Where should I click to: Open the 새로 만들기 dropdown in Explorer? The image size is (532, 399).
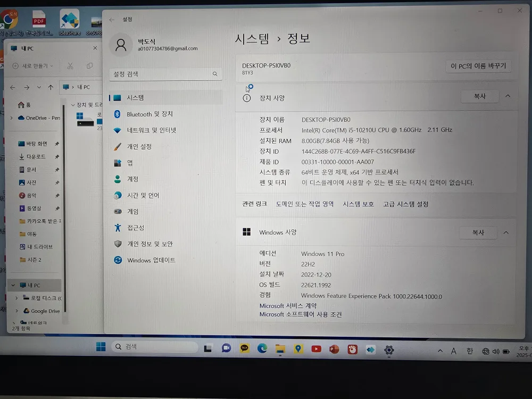click(x=34, y=66)
